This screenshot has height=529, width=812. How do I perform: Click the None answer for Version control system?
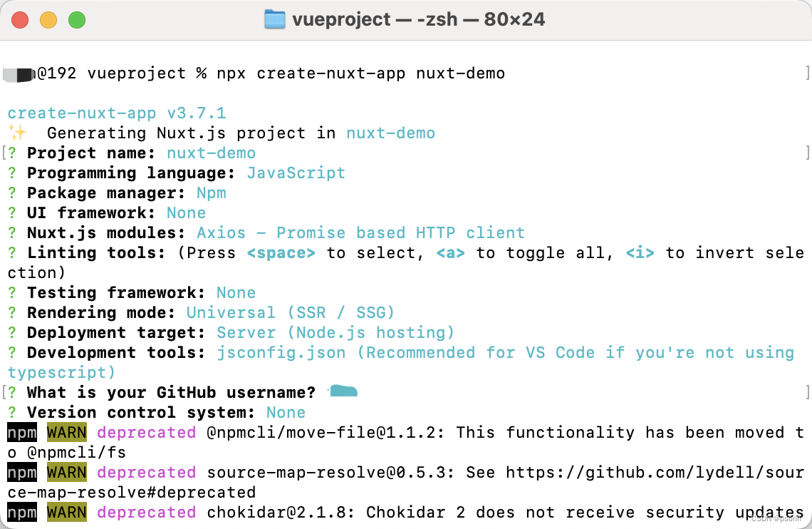(286, 412)
